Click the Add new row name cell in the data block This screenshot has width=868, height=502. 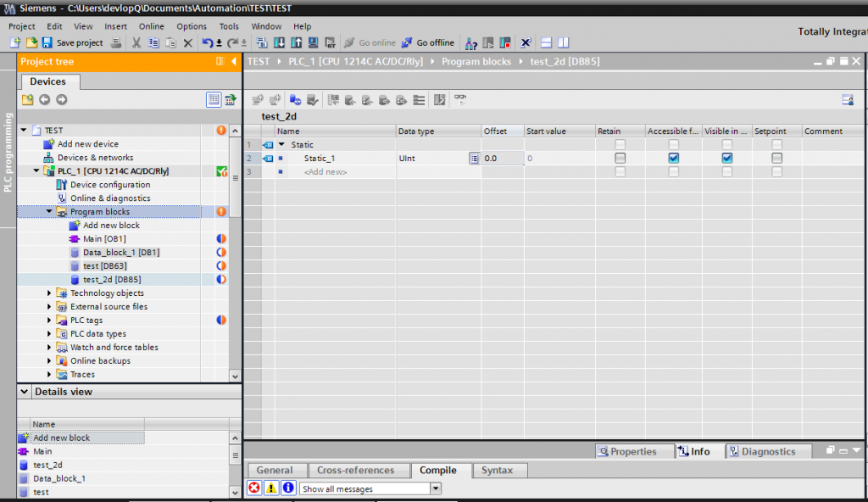coord(336,172)
